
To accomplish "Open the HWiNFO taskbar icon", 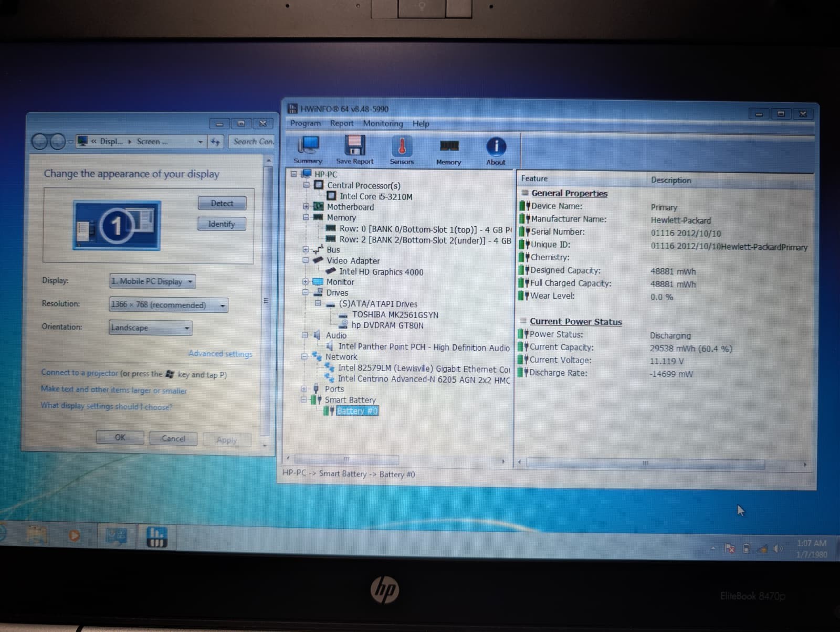I will pyautogui.click(x=156, y=536).
